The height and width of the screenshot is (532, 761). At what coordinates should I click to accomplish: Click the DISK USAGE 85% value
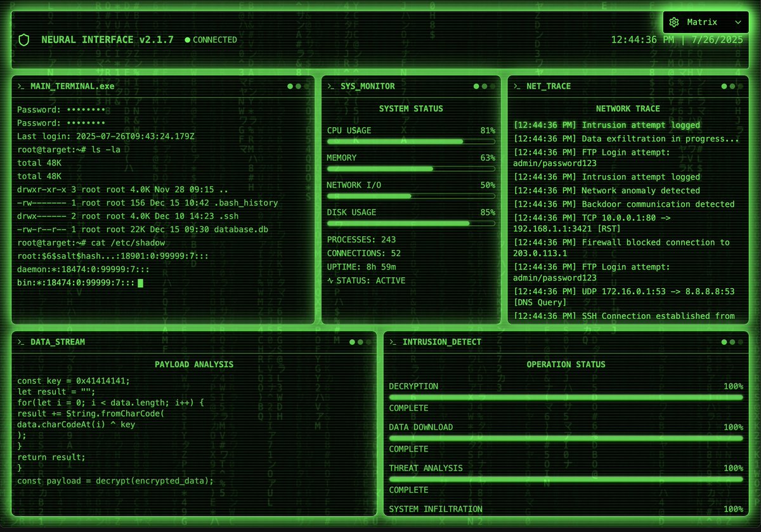coord(488,212)
